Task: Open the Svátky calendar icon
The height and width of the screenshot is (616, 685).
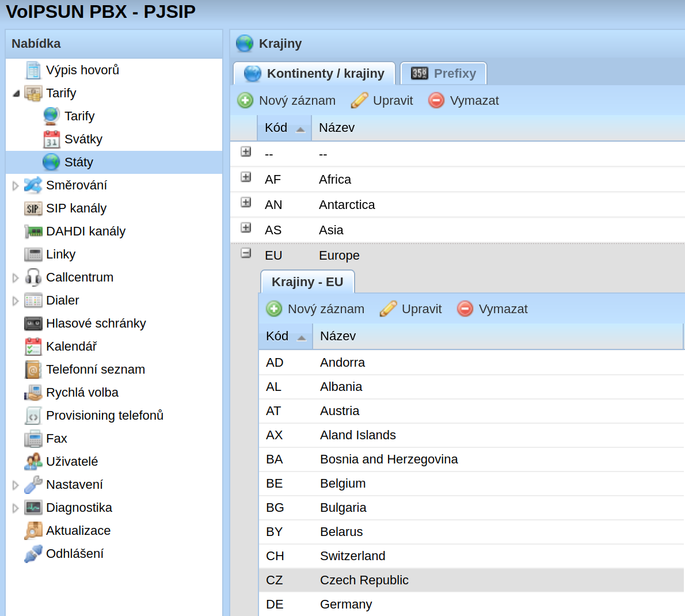Action: pyautogui.click(x=52, y=139)
